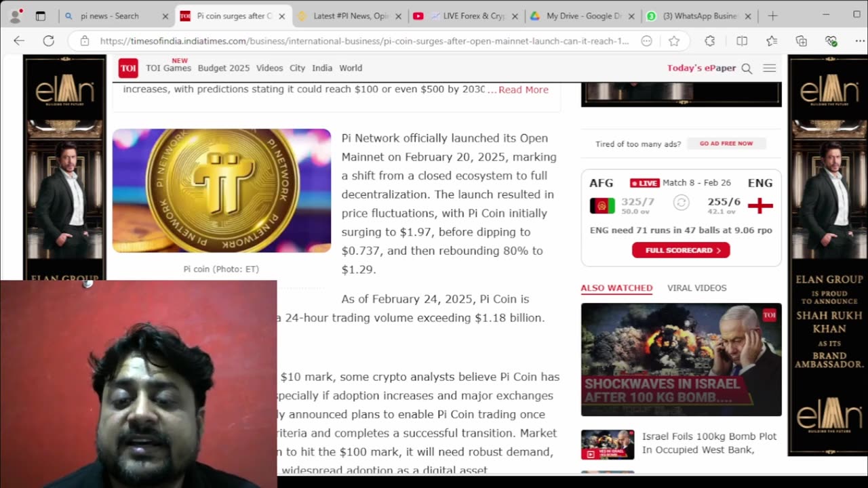Select VIRAL VIDEOS tab
Screen dimensions: 868x488
(696, 288)
